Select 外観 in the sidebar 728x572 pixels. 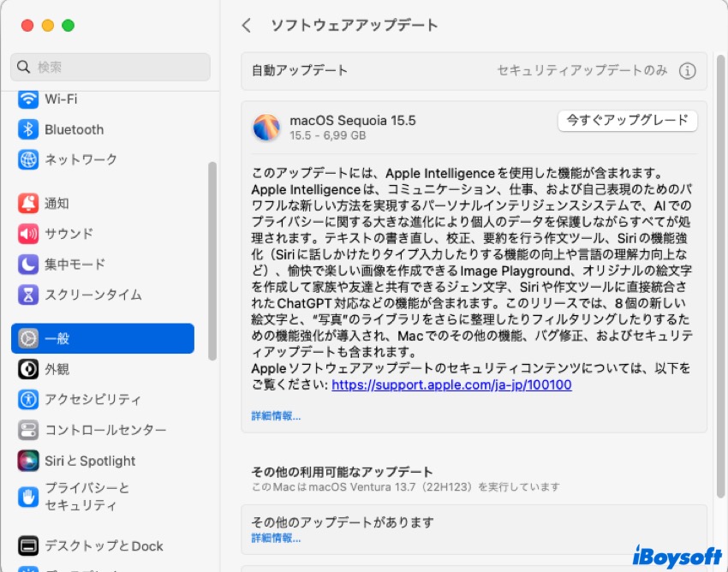click(x=57, y=369)
